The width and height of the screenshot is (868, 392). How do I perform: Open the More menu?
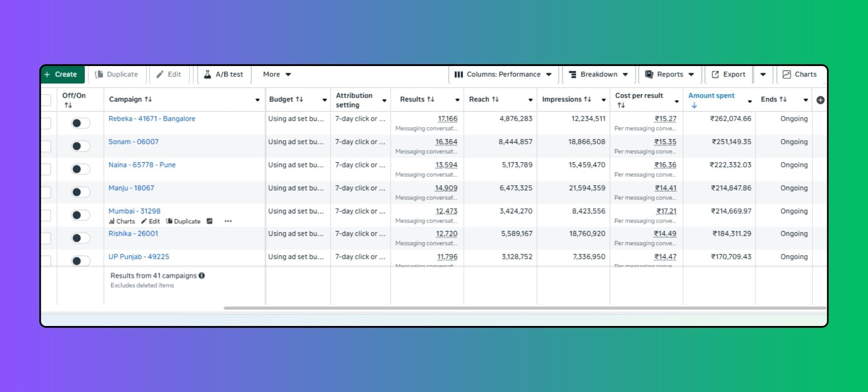coord(277,75)
